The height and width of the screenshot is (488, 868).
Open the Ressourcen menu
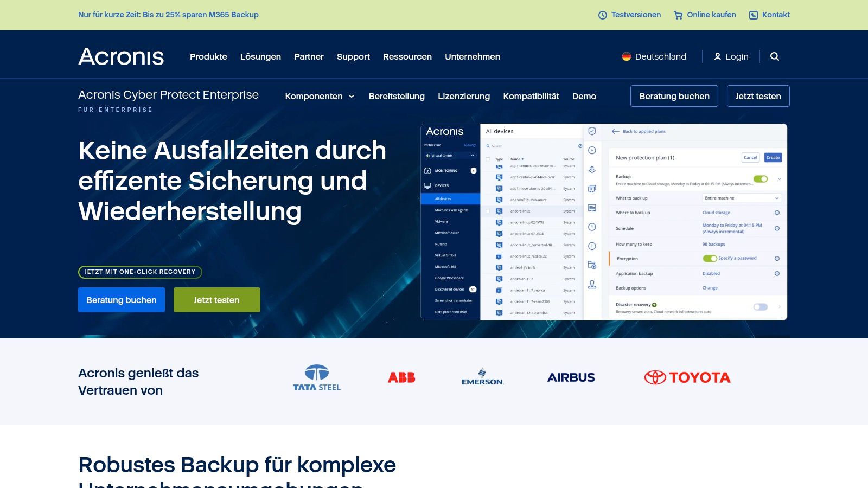[x=407, y=56]
